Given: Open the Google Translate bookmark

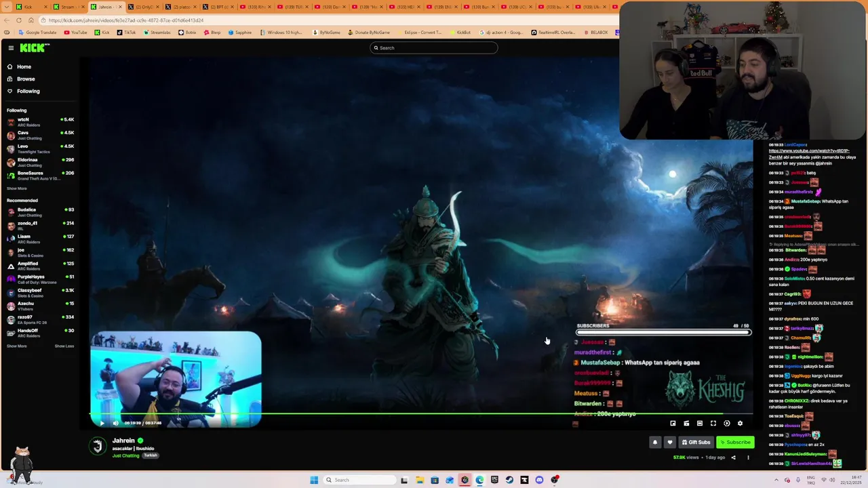Looking at the screenshot, I should point(38,33).
